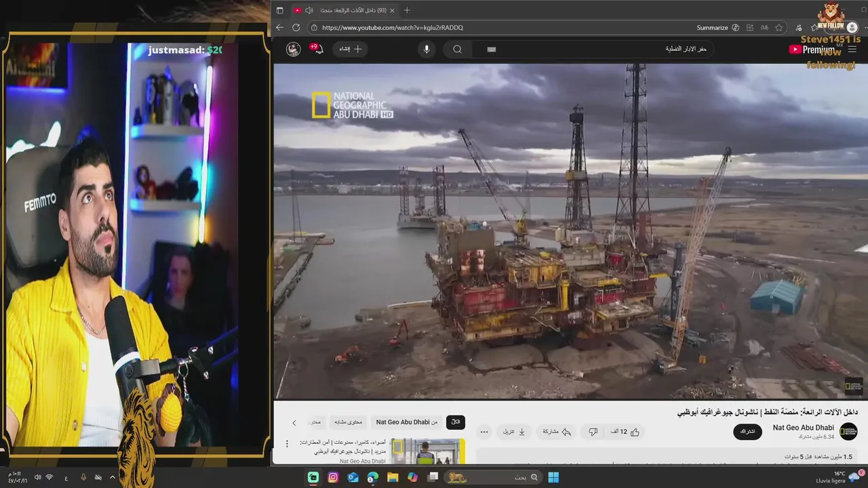Focus the YouTube search field

(593, 49)
